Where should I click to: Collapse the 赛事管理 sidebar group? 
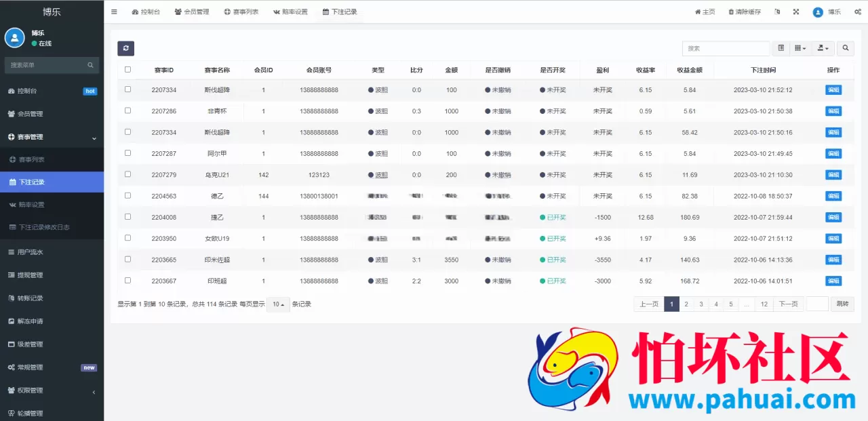[x=52, y=137]
